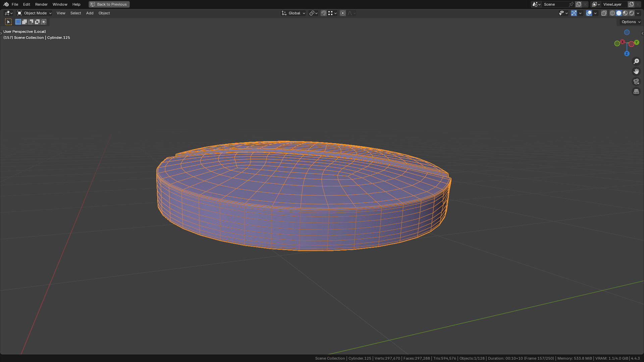Open the Window menu
644x362 pixels.
coord(60,4)
